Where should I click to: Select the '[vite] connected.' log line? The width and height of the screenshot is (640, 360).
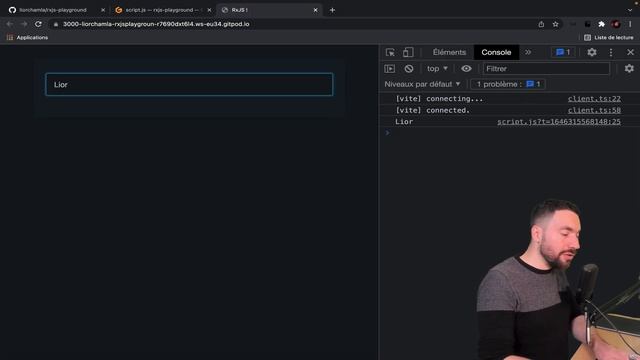(433, 110)
